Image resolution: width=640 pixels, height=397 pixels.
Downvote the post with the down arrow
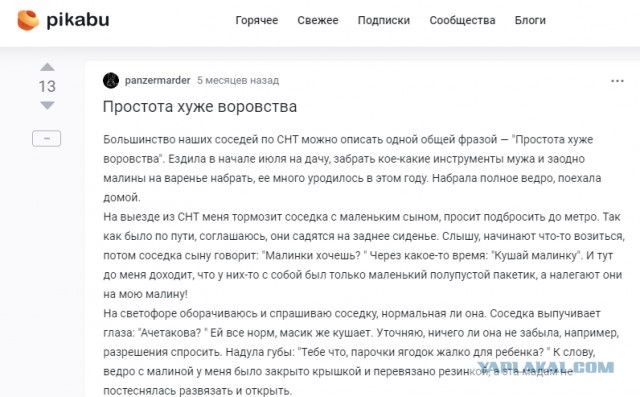pyautogui.click(x=47, y=105)
